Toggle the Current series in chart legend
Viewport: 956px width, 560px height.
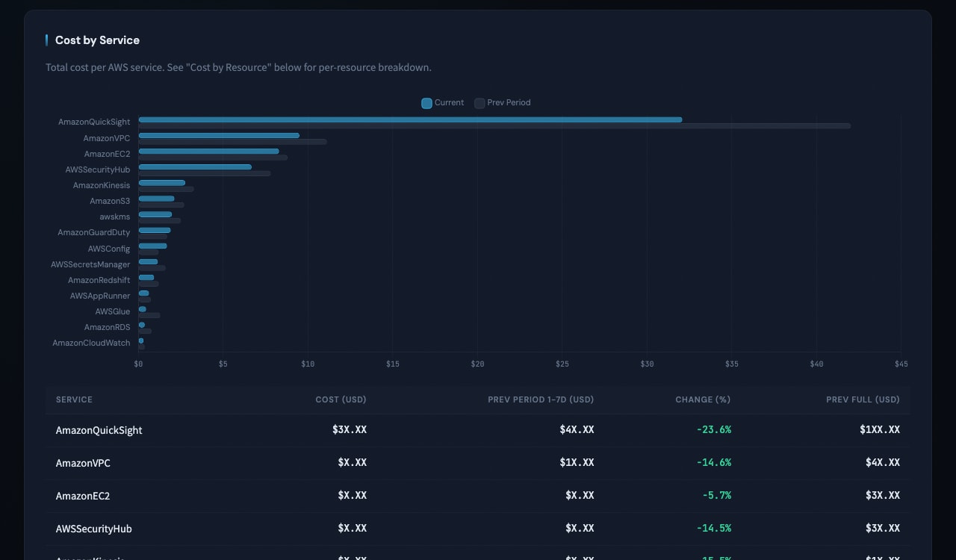tap(443, 103)
